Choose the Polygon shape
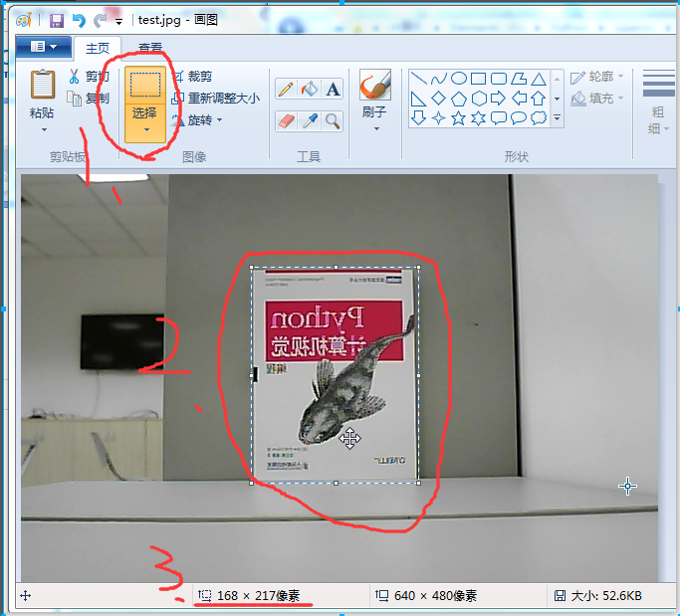This screenshot has height=616, width=680. [x=519, y=79]
